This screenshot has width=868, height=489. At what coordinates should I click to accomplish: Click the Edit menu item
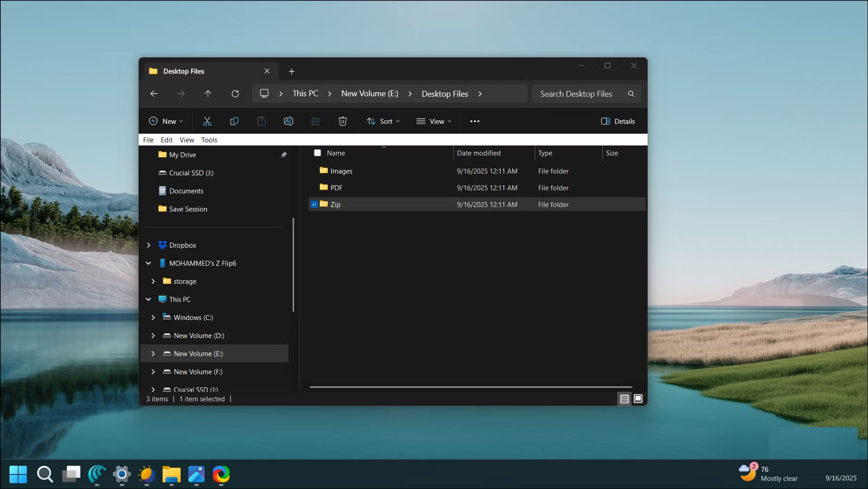click(x=167, y=140)
